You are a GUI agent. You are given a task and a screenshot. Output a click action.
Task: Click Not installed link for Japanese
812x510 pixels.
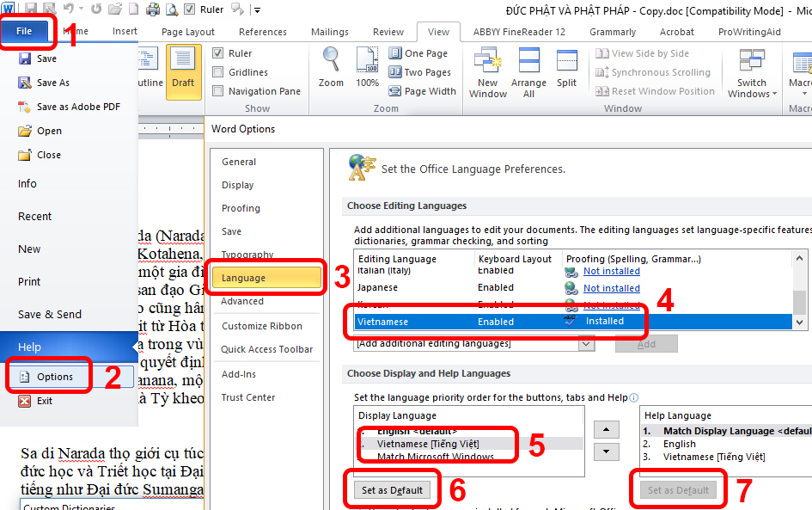click(612, 288)
